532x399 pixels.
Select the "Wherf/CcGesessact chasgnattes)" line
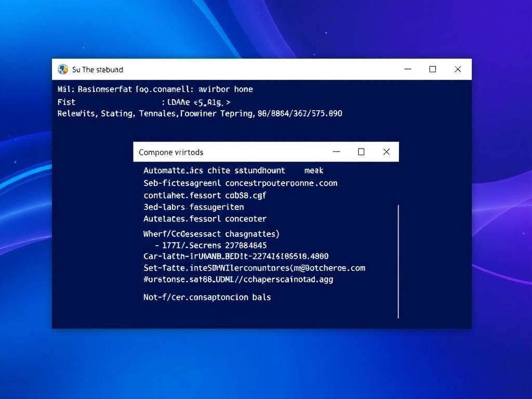211,234
